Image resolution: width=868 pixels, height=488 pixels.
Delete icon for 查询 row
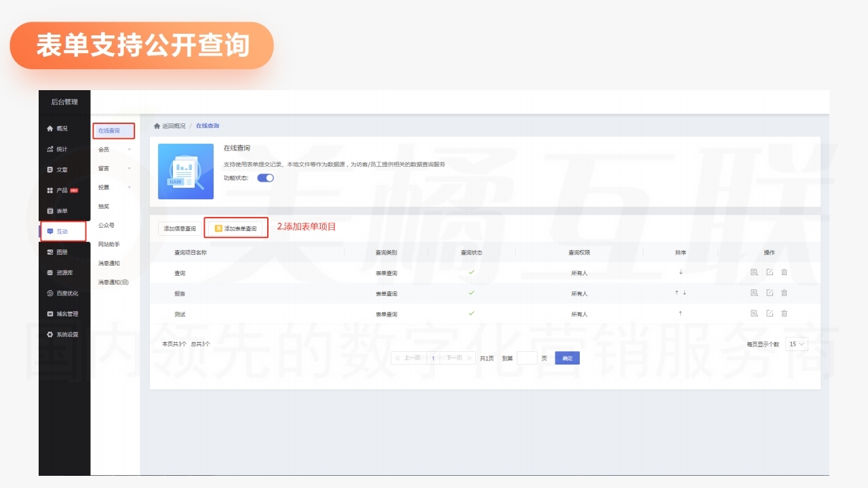tap(785, 272)
